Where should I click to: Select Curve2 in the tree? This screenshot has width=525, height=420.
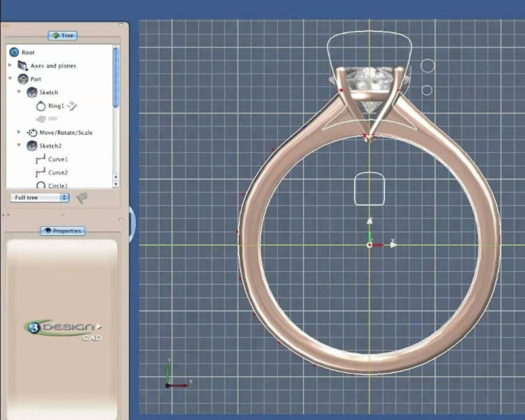pos(57,172)
